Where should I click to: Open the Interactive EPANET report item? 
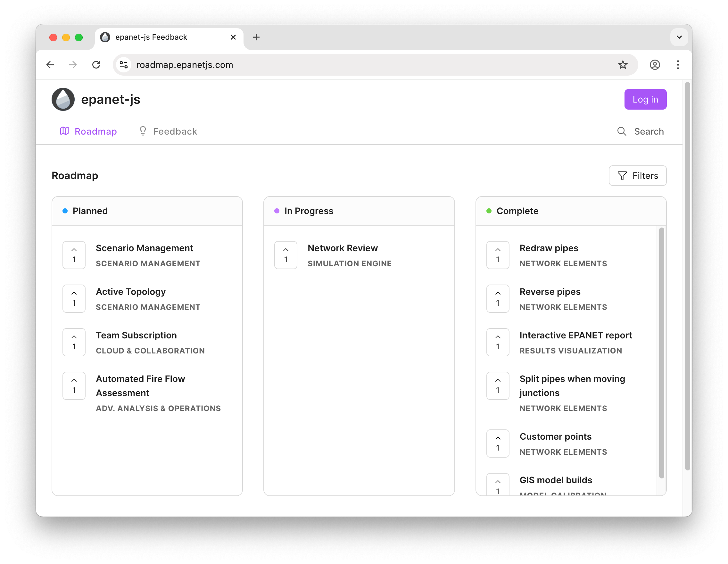coord(576,335)
